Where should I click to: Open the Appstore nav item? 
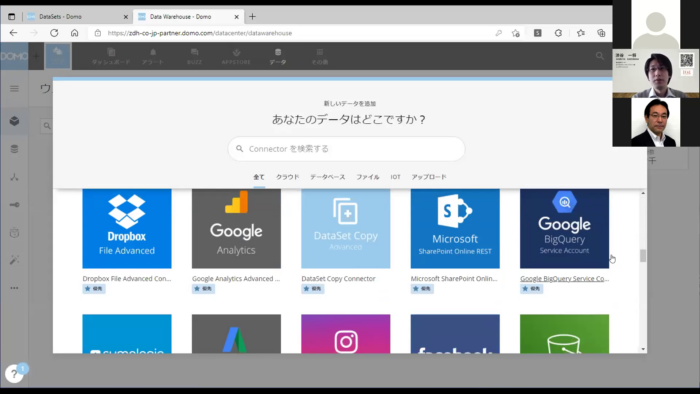tap(236, 57)
